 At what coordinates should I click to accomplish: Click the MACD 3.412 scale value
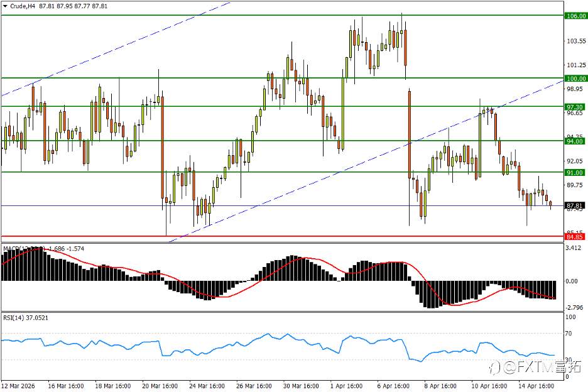[x=574, y=248]
